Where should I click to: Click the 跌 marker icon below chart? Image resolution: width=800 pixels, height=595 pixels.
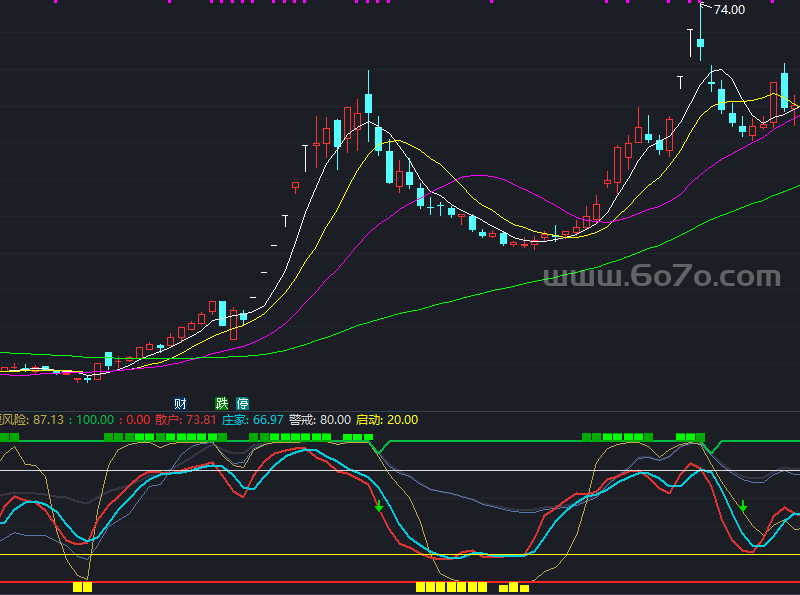point(222,403)
